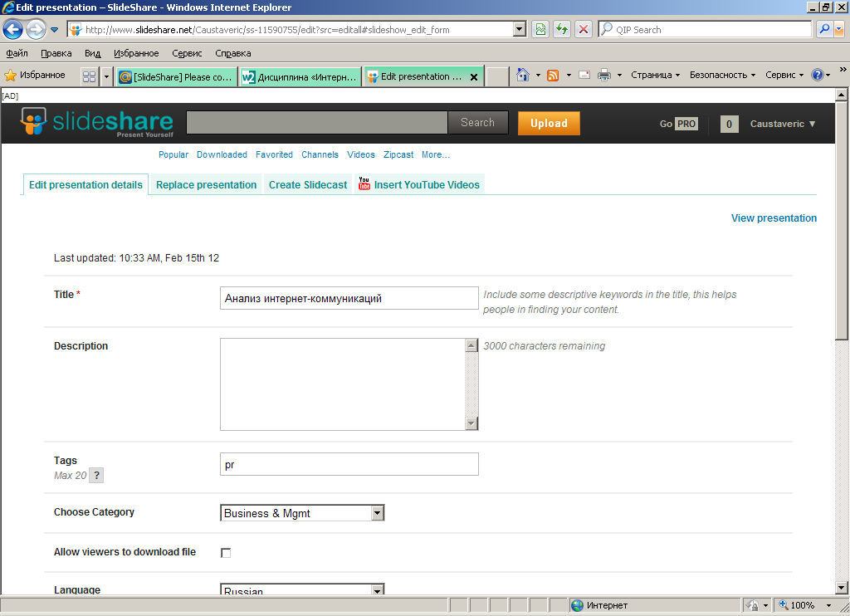Open the Сервис command bar dropdown

(784, 75)
